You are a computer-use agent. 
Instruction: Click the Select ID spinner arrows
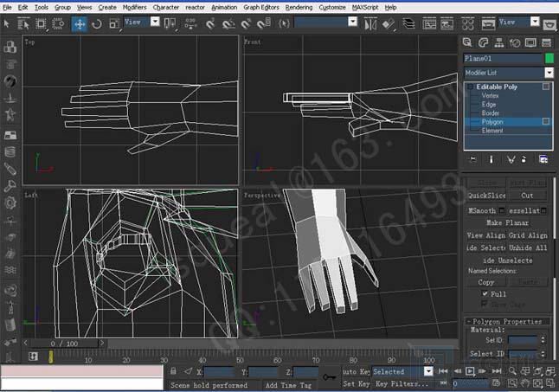543,354
